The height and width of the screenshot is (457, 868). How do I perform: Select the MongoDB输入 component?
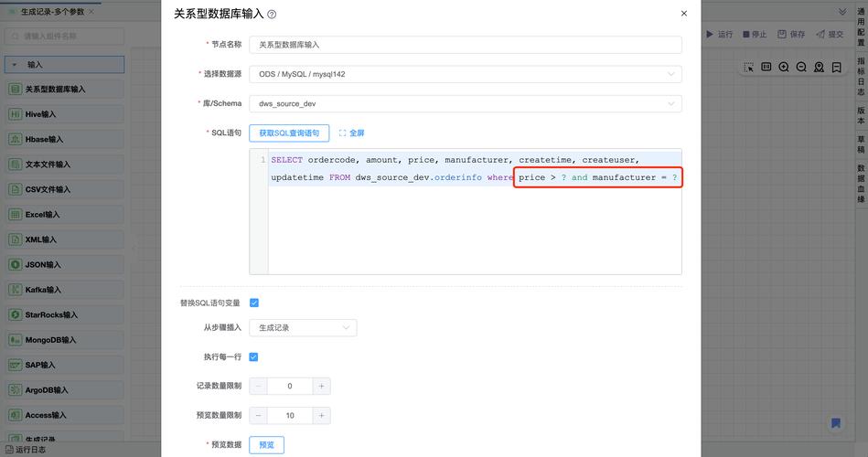(x=65, y=340)
